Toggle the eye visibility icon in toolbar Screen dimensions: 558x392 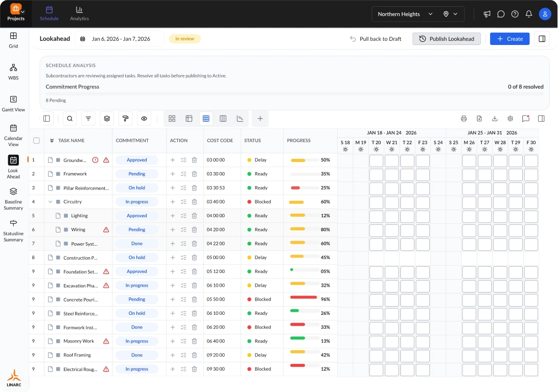[x=144, y=119]
